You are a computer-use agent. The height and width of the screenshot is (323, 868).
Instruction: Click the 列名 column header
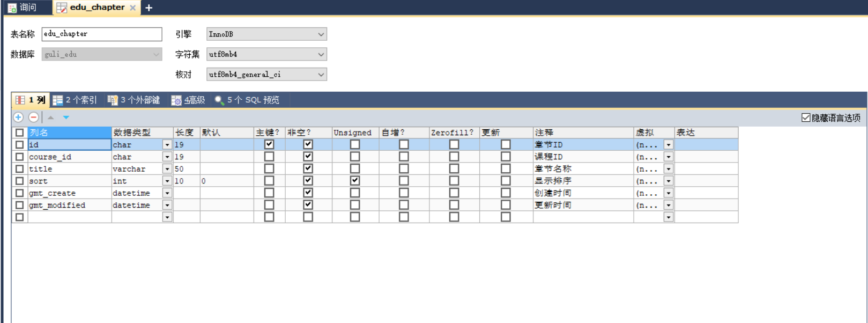click(x=70, y=133)
